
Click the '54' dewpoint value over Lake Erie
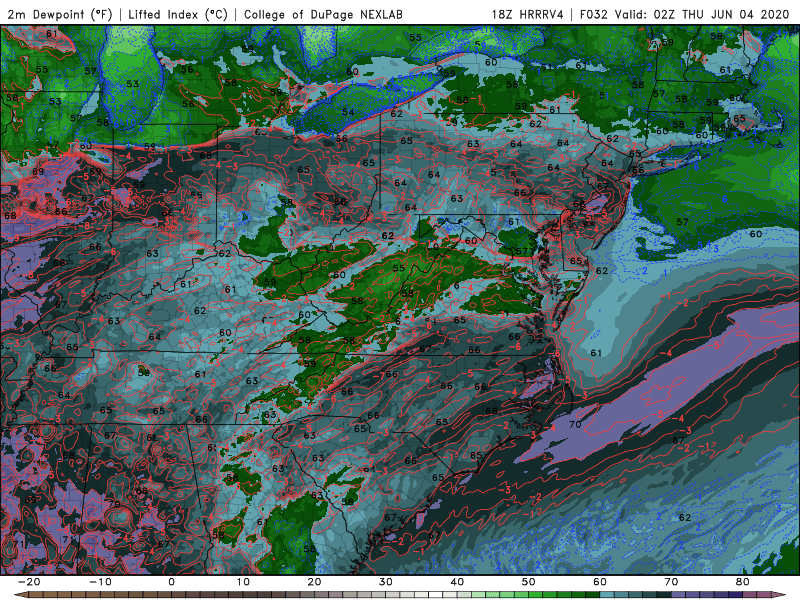[348, 112]
